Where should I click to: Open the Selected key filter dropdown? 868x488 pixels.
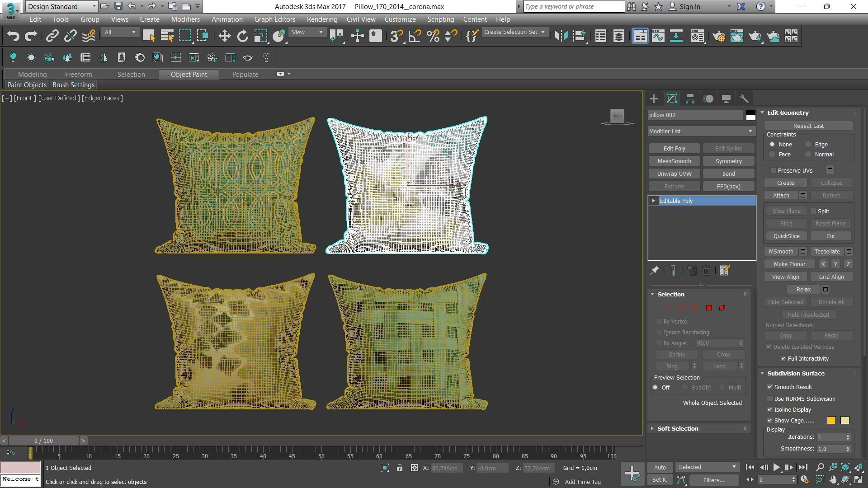[707, 467]
